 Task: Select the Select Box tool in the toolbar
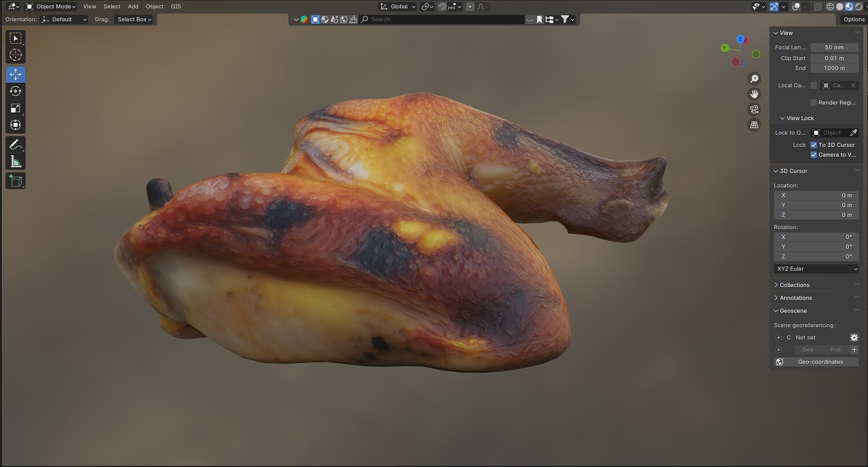tap(16, 38)
